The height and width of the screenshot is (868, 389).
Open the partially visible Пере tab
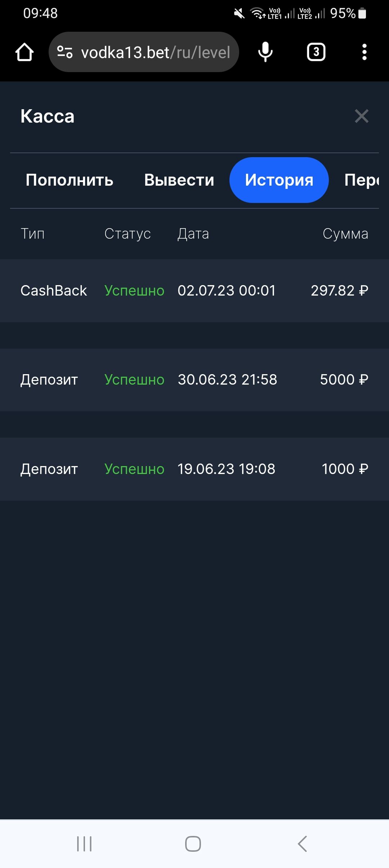click(x=361, y=180)
